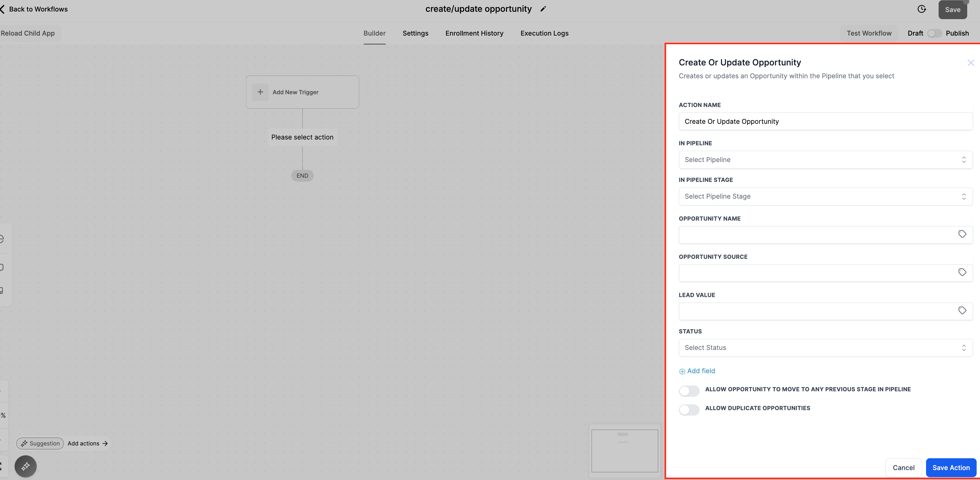This screenshot has height=480, width=980.
Task: Enable Allow Duplicate Opportunities toggle
Action: [689, 410]
